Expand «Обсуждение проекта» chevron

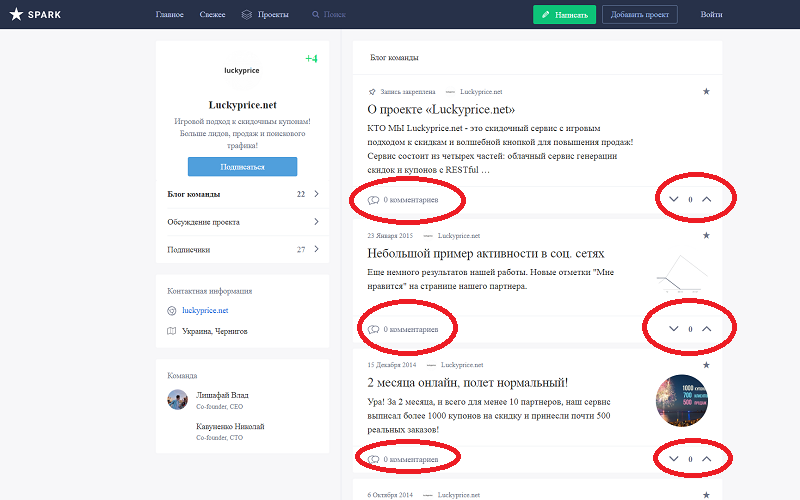click(x=316, y=221)
